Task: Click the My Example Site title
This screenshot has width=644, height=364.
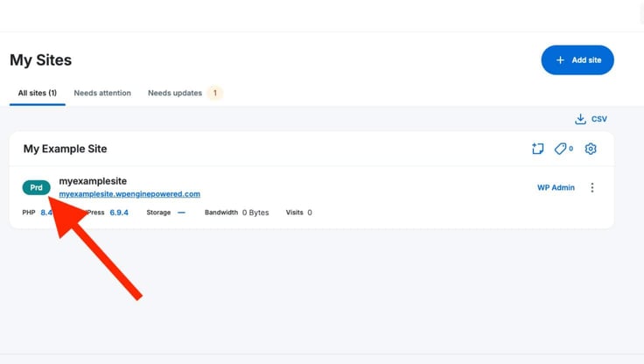Action: 65,149
